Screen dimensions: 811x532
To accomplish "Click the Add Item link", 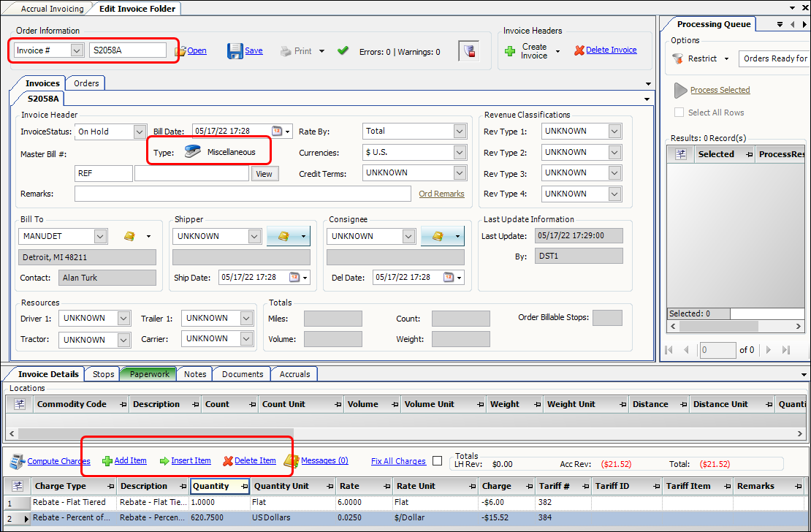I will click(130, 461).
